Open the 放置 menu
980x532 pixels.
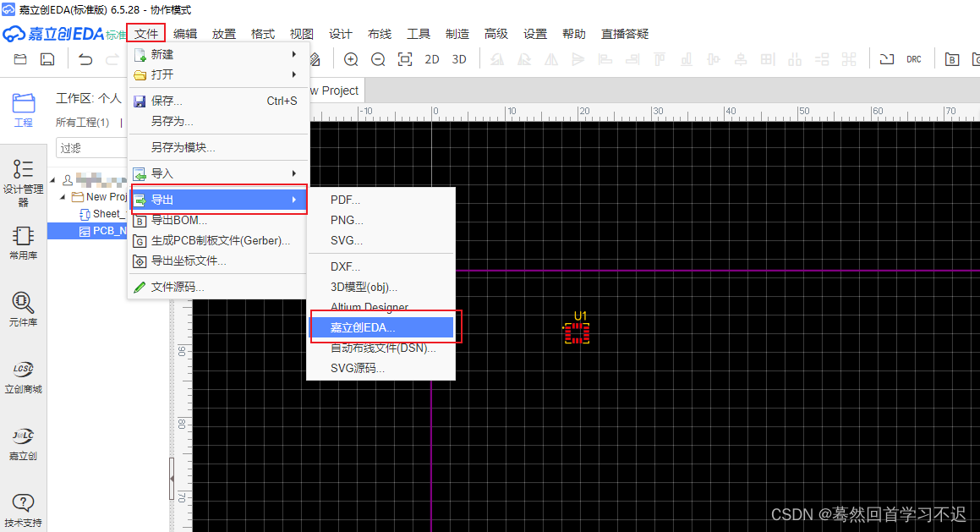point(224,34)
